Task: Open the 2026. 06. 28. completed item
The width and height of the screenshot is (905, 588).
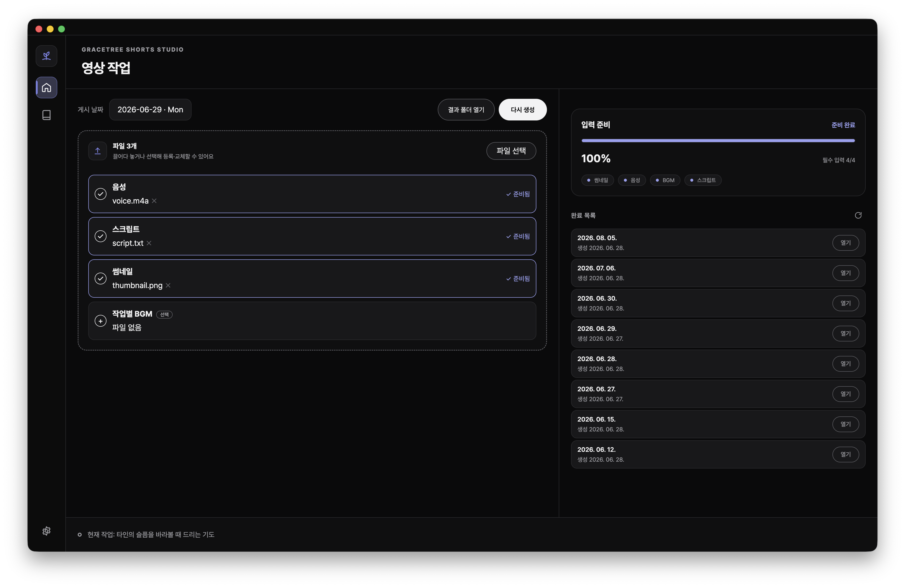Action: (x=845, y=364)
